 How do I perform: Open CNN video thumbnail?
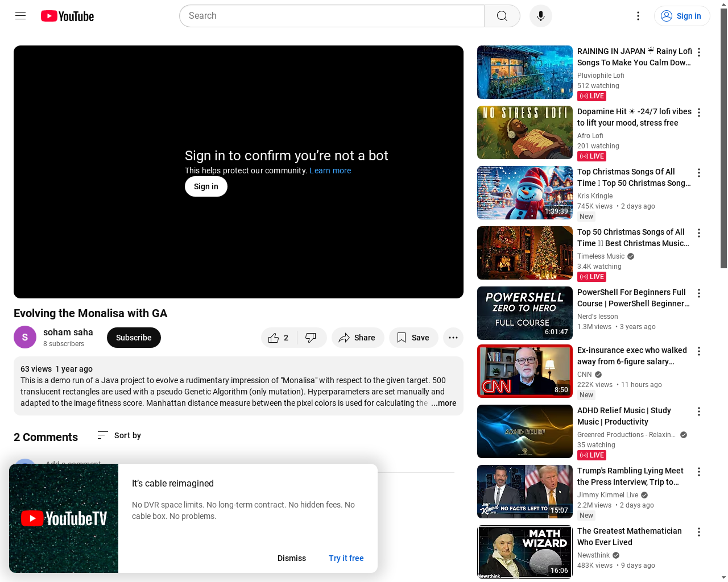(x=525, y=371)
